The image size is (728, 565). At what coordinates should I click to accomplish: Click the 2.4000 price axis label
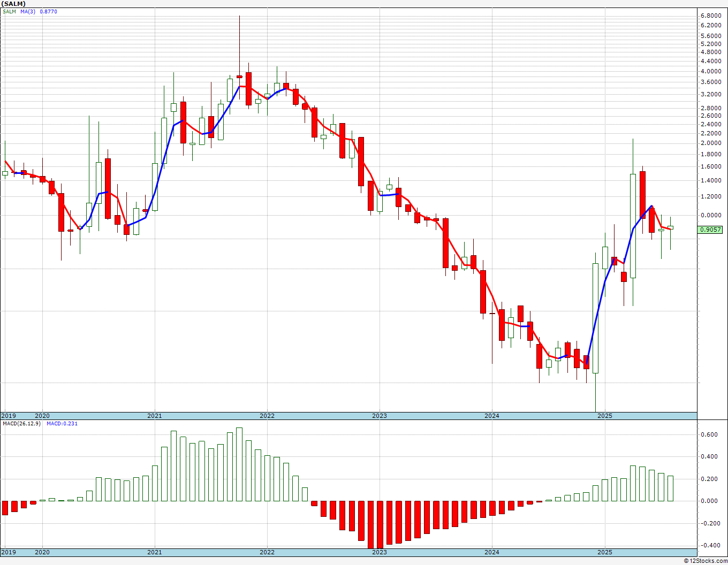pos(710,124)
